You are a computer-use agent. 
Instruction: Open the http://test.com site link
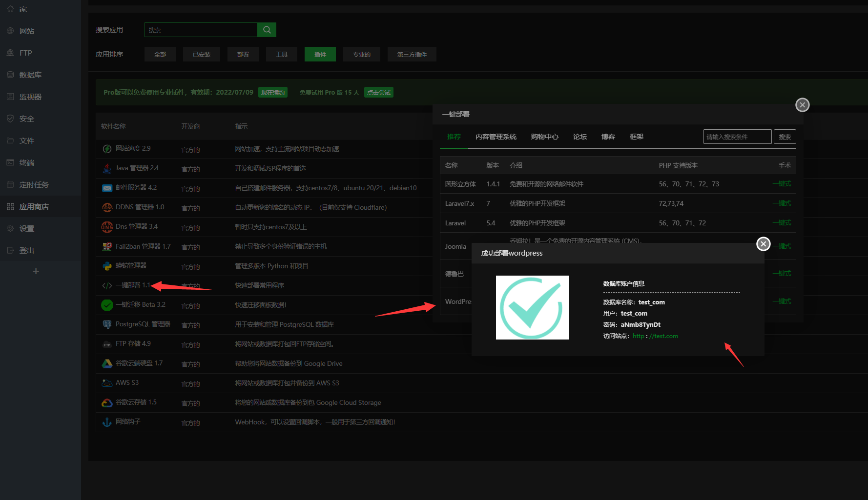pyautogui.click(x=655, y=336)
